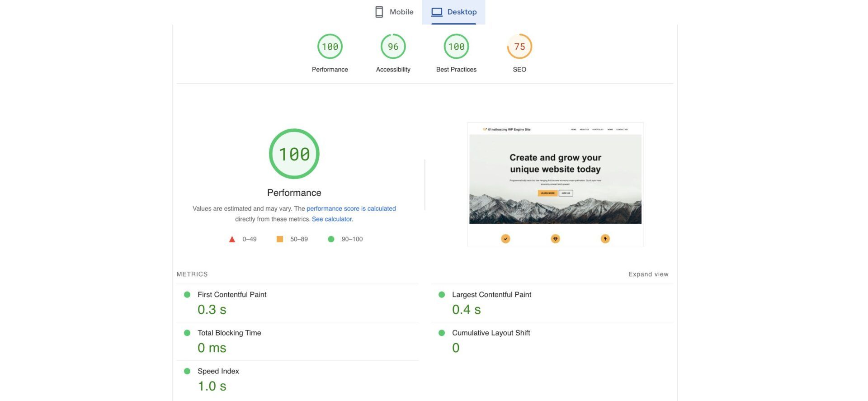Click the METRICS section heading
The image size is (868, 401).
tap(192, 274)
